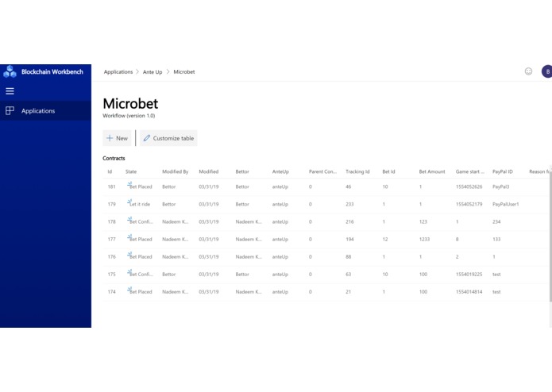Viewport: 552px width, 392px height.
Task: Select Game start value 1554019225
Action: click(469, 275)
